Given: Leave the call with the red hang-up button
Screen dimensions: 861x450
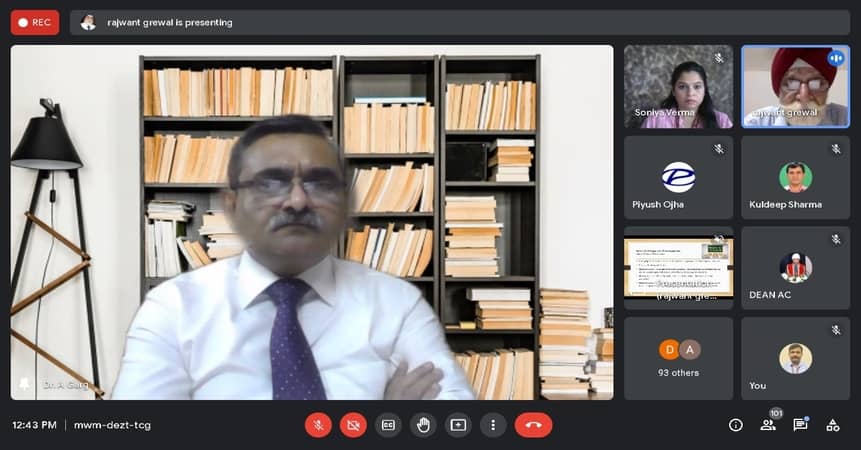Looking at the screenshot, I should [x=533, y=425].
